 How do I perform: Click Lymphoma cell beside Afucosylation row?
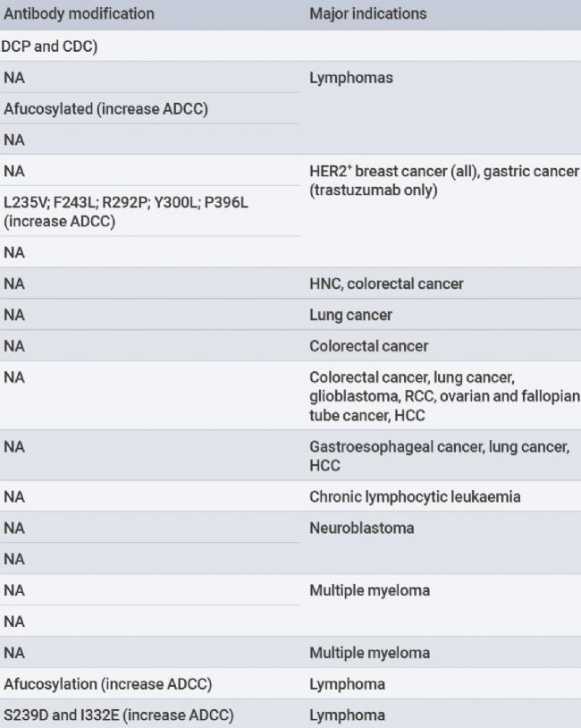point(347,684)
